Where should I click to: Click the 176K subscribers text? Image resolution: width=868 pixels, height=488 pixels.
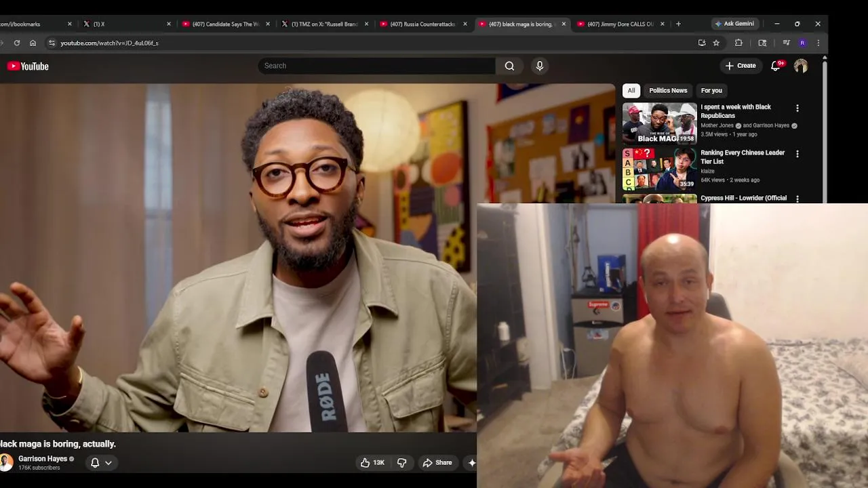[39, 468]
